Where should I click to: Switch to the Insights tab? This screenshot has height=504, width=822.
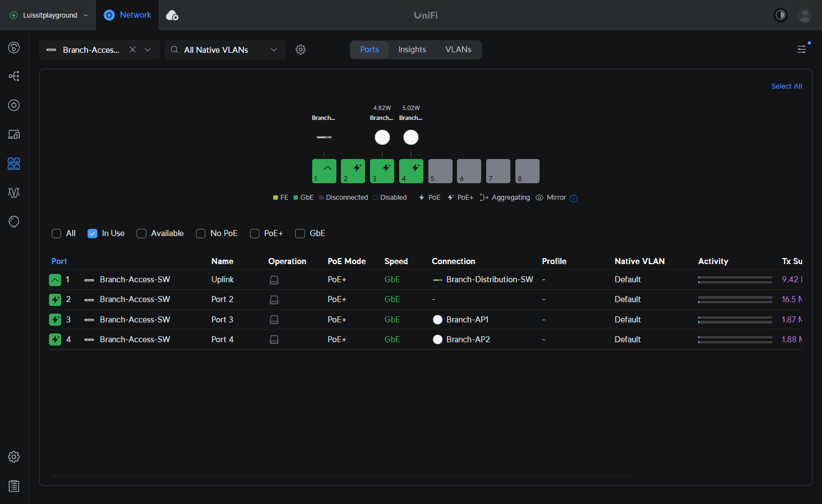(412, 50)
